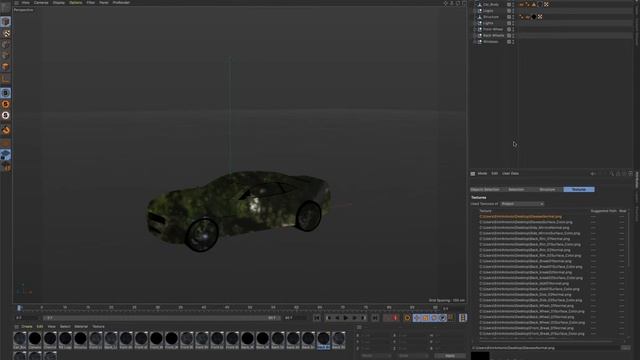
Task: Expand the Front Wheel group in the Object Manager
Action: [x=475, y=29]
